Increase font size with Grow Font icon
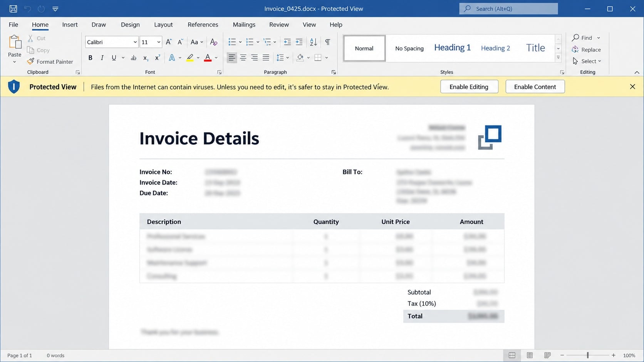 [169, 42]
